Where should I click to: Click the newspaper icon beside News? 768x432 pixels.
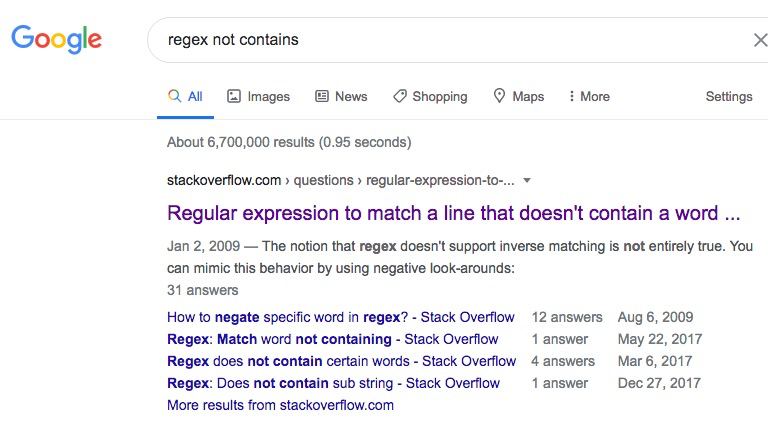click(x=322, y=96)
